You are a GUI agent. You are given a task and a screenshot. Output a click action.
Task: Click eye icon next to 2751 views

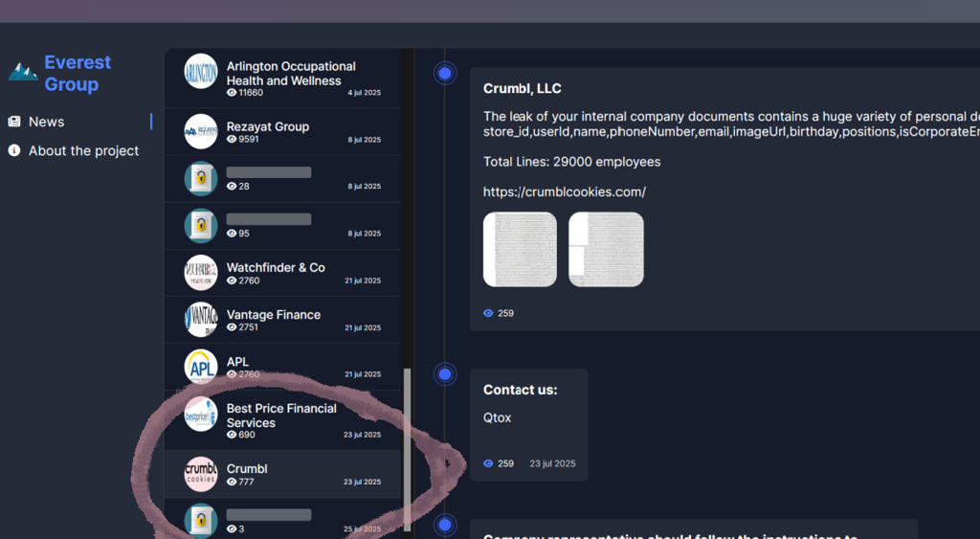point(232,327)
